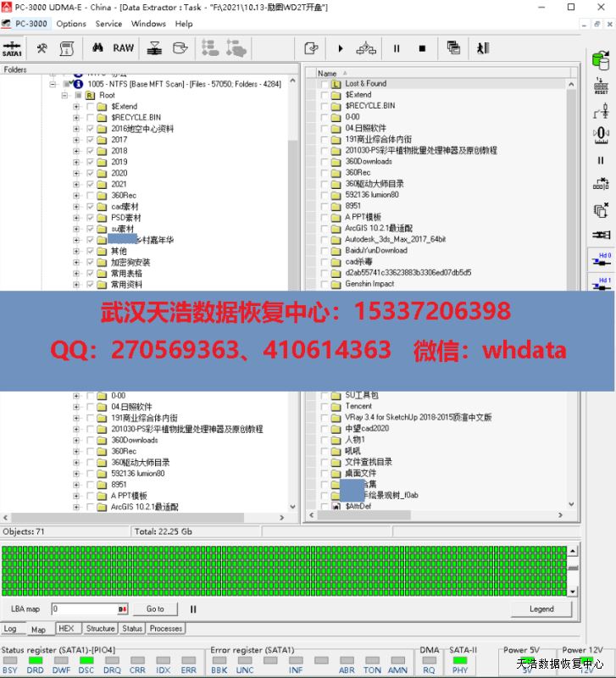Click the Go to button
616x678 pixels.
point(155,609)
